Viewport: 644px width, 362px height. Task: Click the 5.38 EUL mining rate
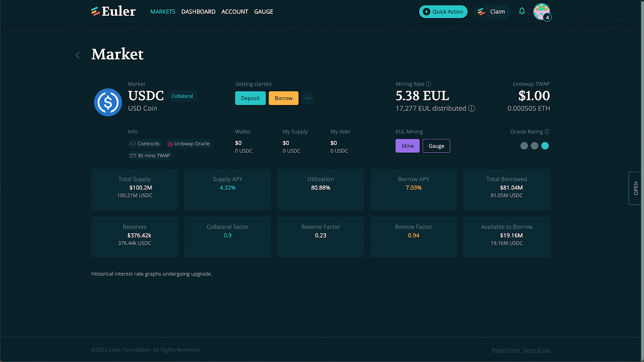coord(422,96)
